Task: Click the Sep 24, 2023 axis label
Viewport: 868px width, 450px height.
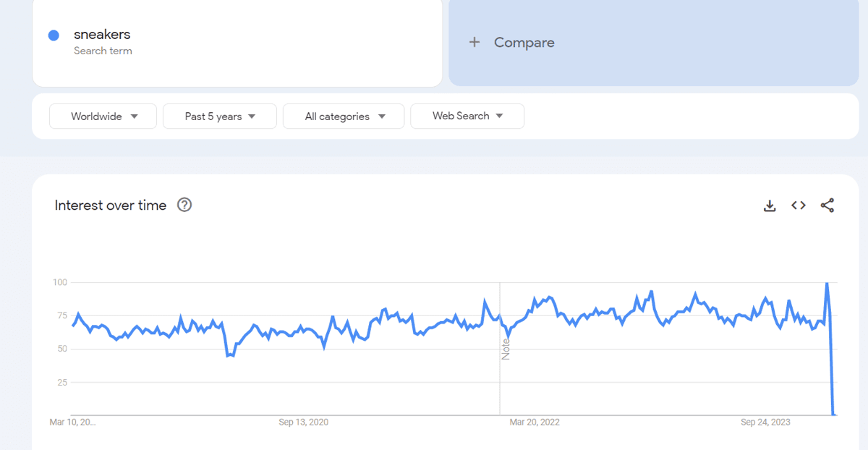Action: [765, 422]
